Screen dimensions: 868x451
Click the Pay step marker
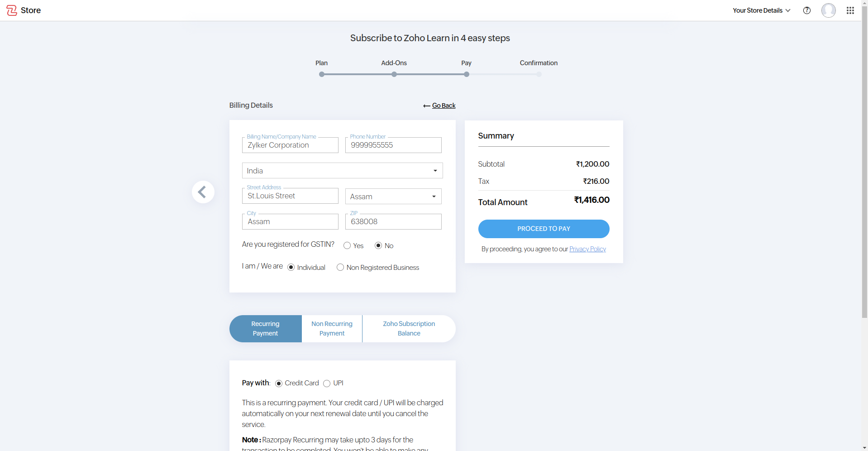(x=467, y=74)
